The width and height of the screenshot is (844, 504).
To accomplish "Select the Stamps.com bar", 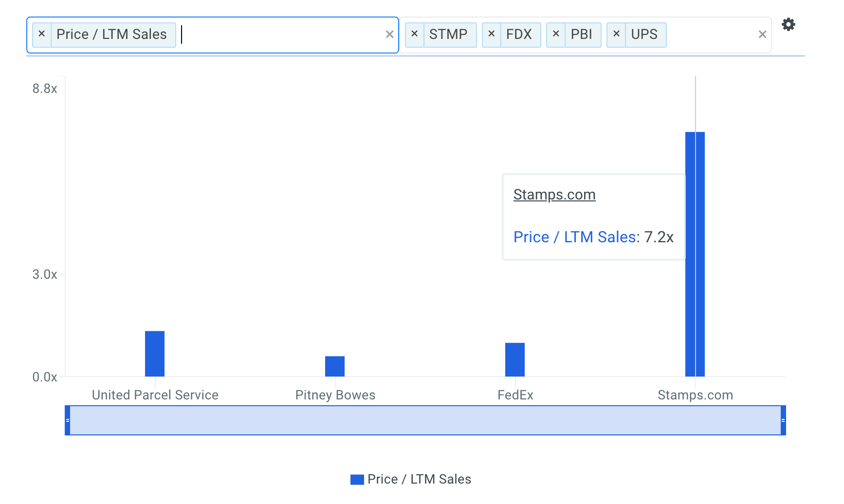I will click(695, 254).
